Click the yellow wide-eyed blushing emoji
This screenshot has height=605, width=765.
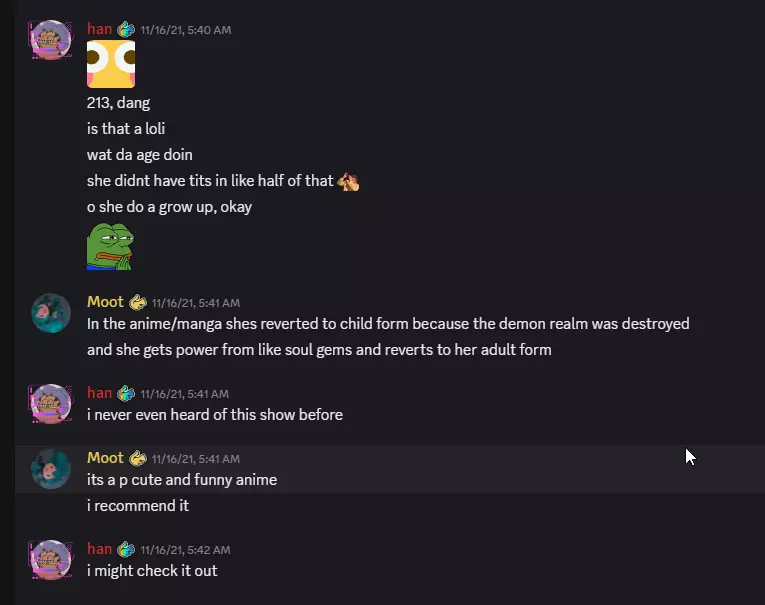click(x=111, y=64)
